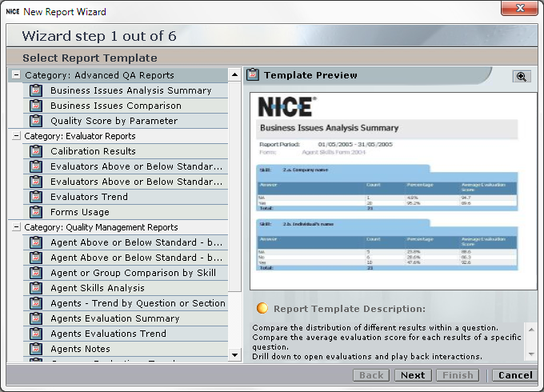Click the Agents Evaluations Trend icon

click(x=36, y=334)
